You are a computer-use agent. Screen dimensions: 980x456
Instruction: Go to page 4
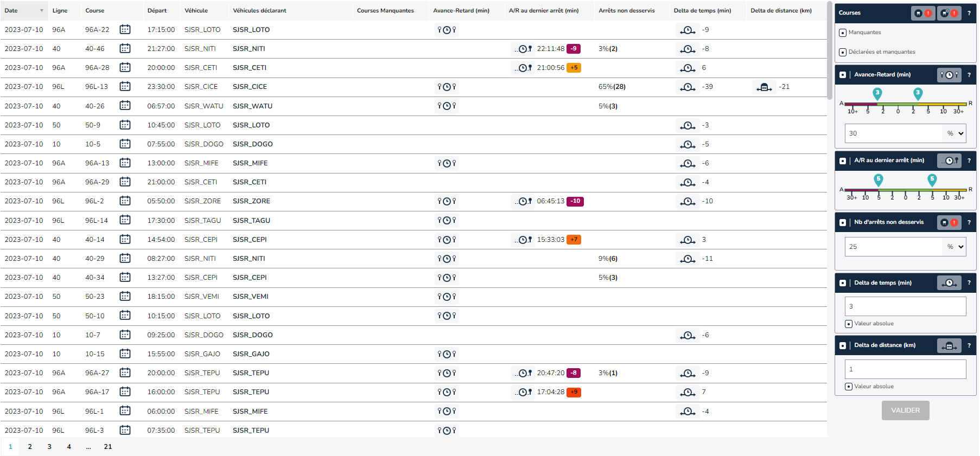[x=69, y=447]
